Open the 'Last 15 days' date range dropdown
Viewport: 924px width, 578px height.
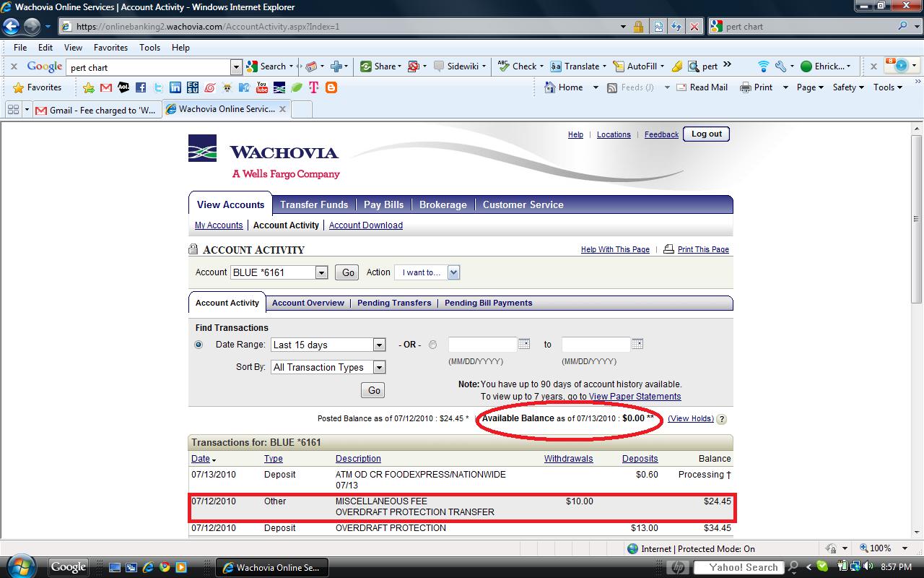[x=328, y=345]
